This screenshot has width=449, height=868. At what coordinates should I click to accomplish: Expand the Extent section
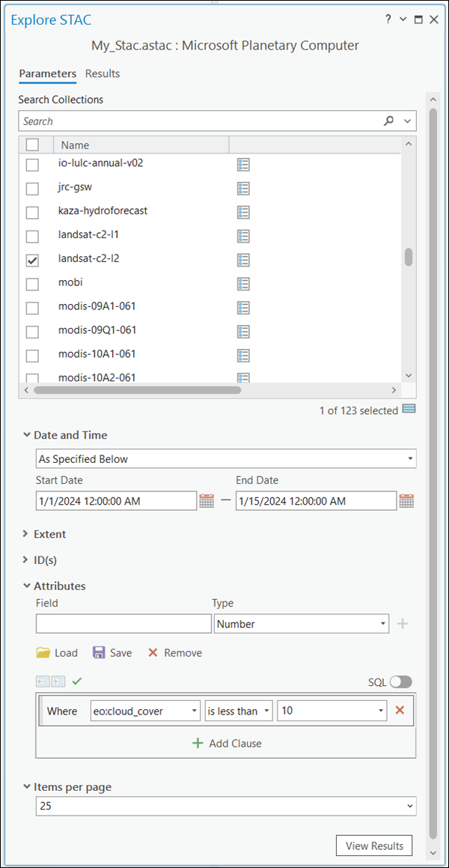coord(27,534)
